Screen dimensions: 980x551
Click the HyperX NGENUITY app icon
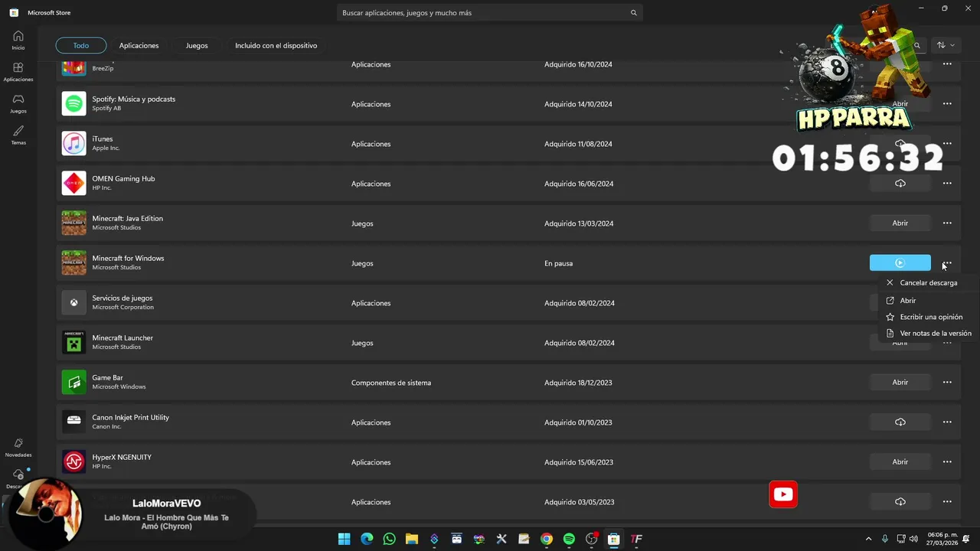click(x=74, y=462)
